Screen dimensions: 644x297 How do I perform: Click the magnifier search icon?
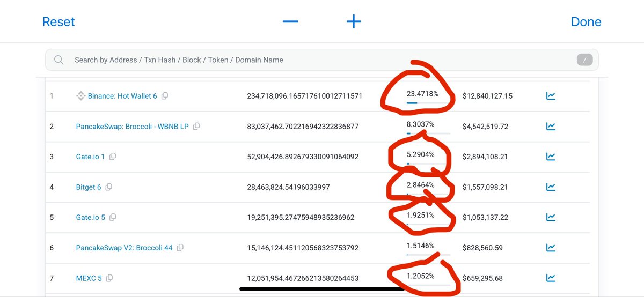(59, 60)
